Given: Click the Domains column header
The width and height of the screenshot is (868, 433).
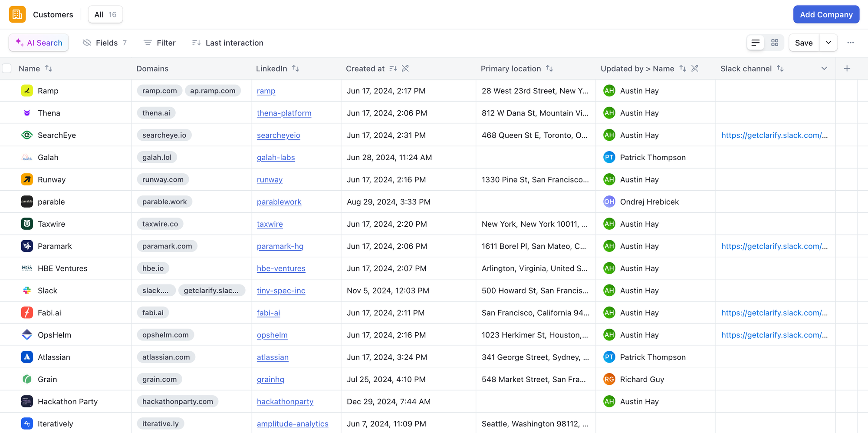Looking at the screenshot, I should point(152,69).
